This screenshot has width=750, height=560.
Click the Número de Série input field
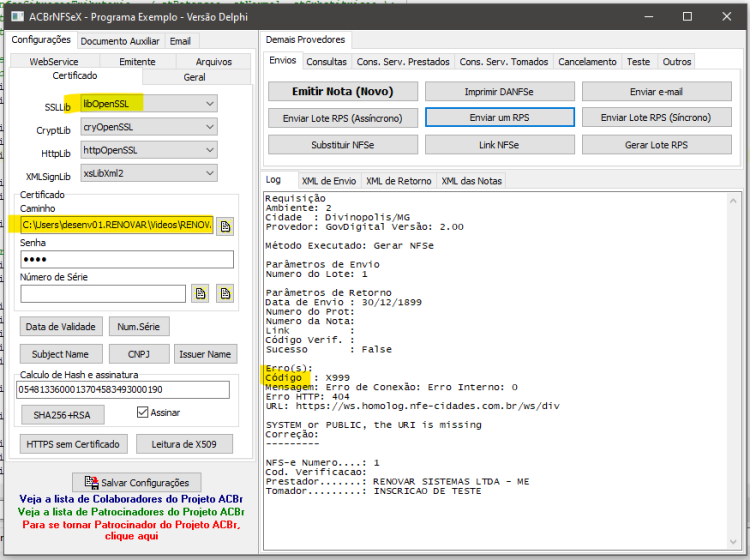tap(103, 294)
